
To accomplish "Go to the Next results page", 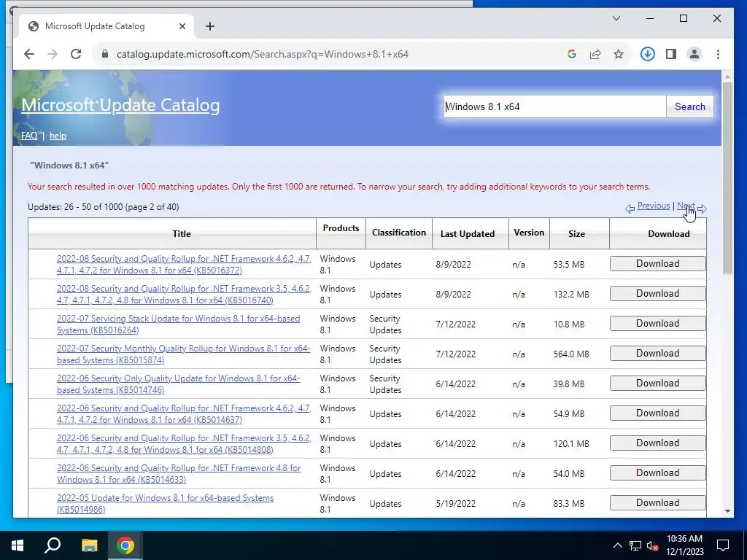I will (x=686, y=205).
